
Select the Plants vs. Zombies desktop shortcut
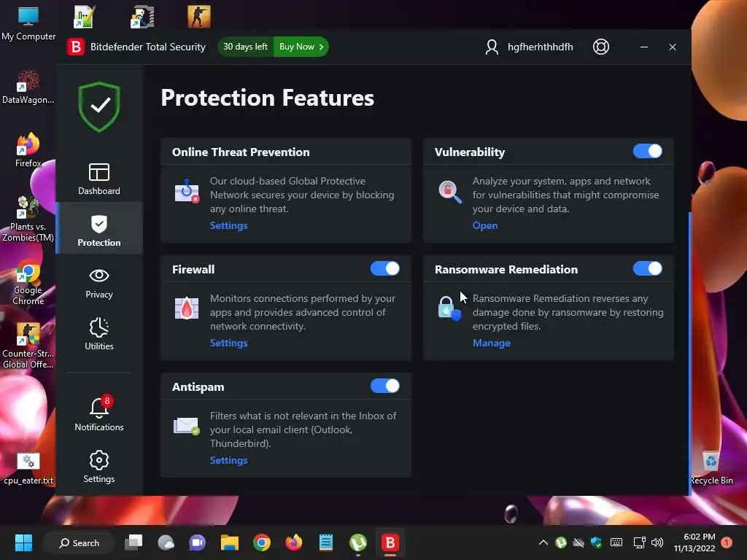tap(28, 219)
